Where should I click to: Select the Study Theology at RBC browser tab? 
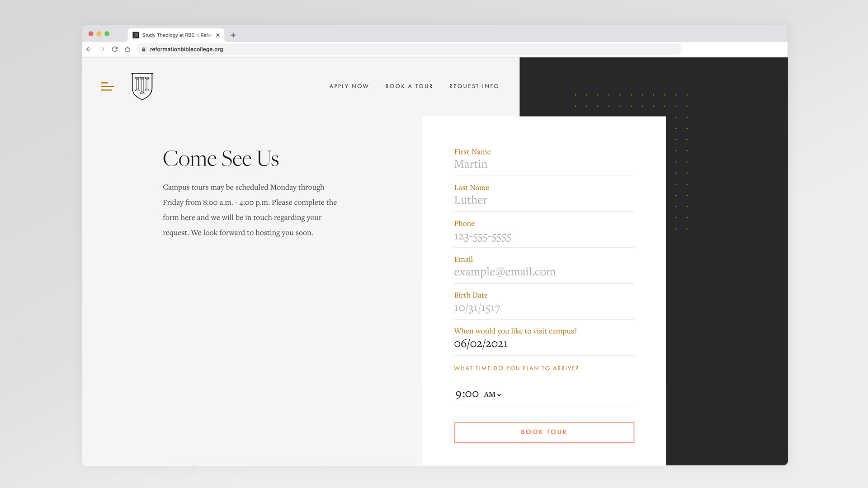[176, 35]
